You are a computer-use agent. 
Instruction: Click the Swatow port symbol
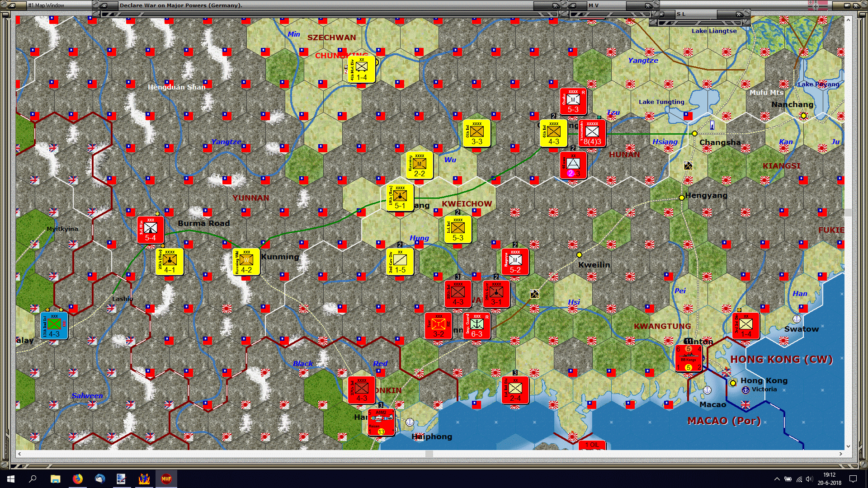[x=797, y=319]
